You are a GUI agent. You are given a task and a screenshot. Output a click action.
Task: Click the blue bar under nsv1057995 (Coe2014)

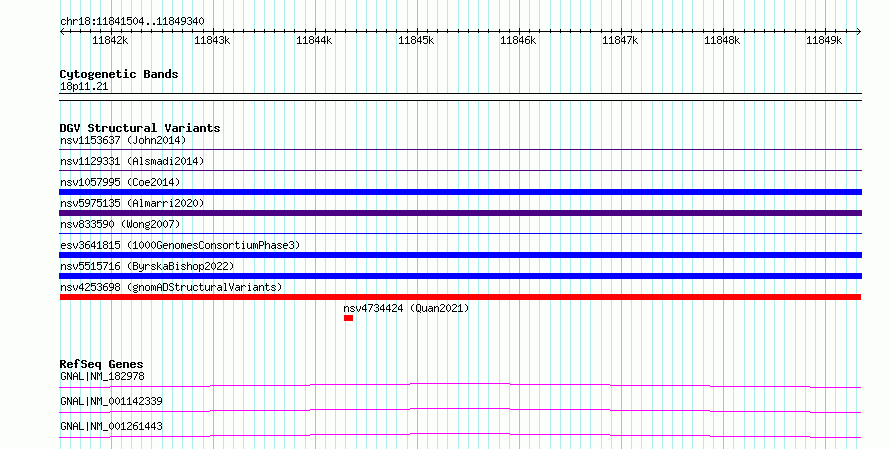pyautogui.click(x=460, y=192)
